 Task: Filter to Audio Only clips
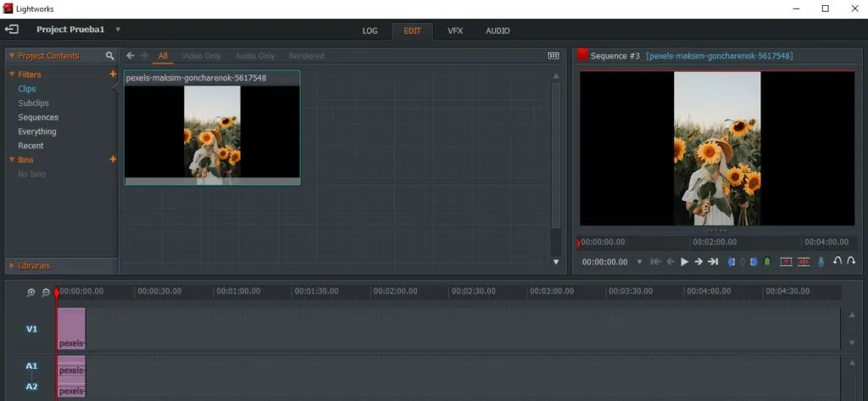point(254,56)
